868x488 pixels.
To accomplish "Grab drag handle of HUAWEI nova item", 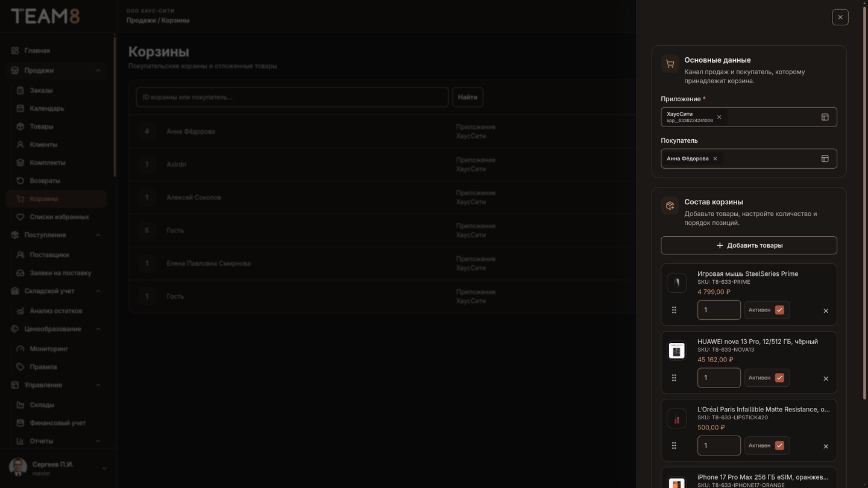I will [674, 378].
